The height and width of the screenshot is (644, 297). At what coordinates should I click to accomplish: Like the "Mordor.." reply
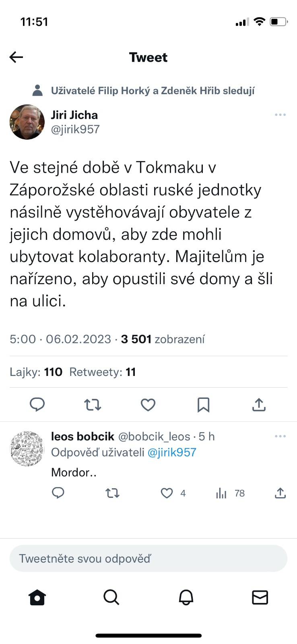click(167, 493)
